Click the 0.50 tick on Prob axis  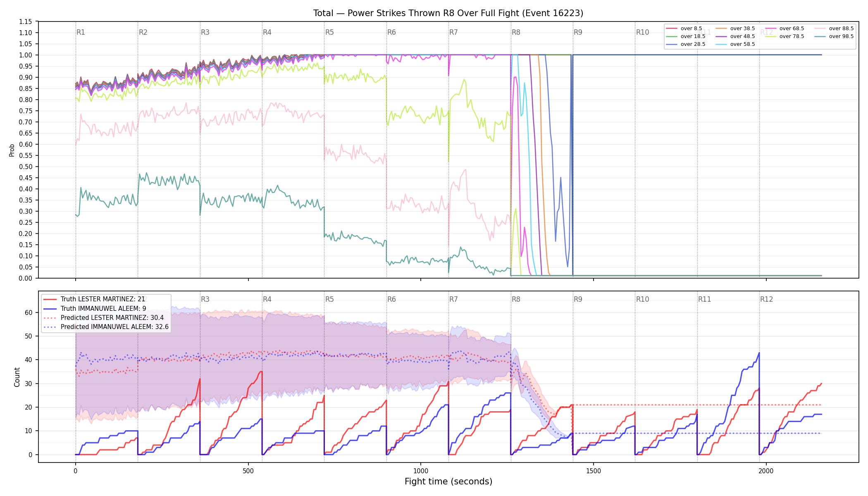point(26,167)
